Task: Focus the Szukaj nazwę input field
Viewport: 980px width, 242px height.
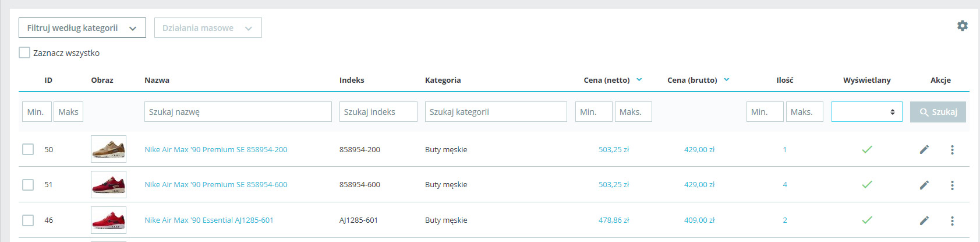Action: [238, 112]
